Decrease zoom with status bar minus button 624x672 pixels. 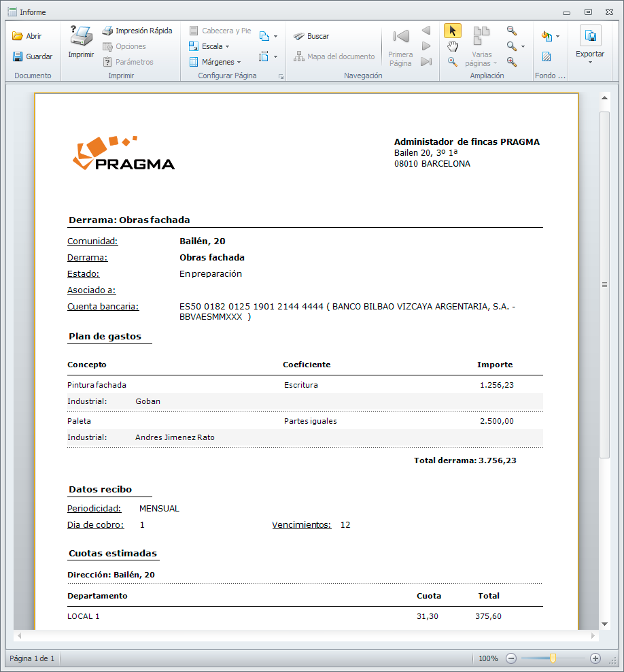[511, 658]
